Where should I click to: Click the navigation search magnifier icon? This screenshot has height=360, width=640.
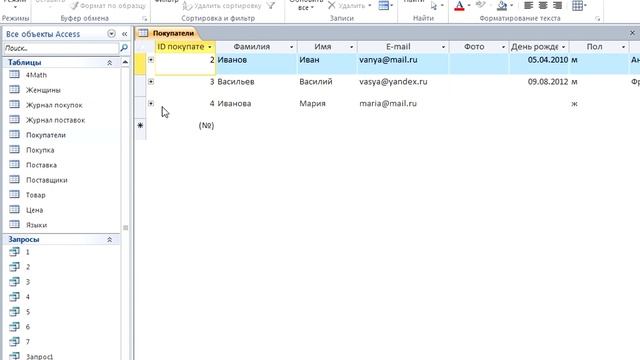124,48
